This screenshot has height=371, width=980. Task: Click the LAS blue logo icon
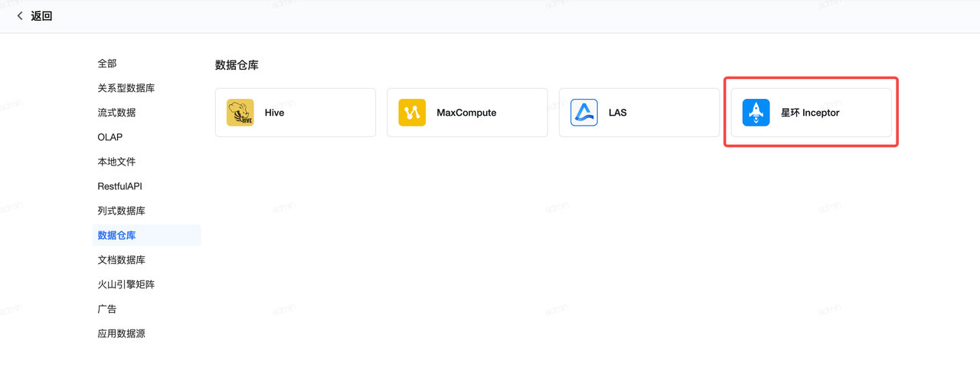pyautogui.click(x=584, y=113)
